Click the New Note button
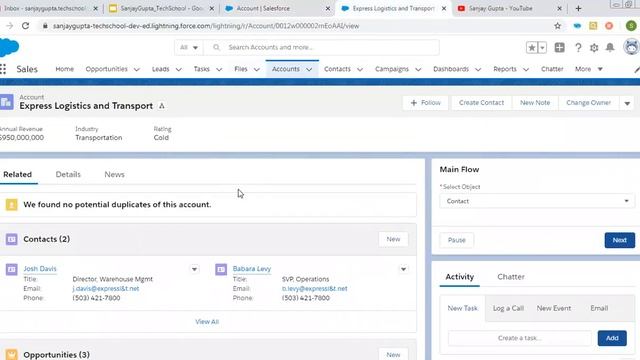The width and height of the screenshot is (640, 360). pos(535,103)
